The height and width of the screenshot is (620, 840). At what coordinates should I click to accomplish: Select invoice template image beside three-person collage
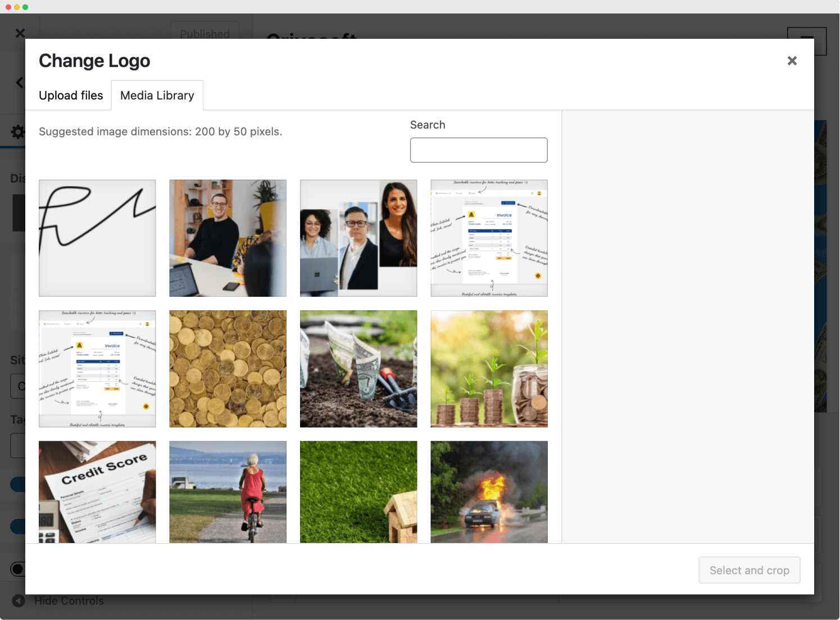click(x=489, y=238)
